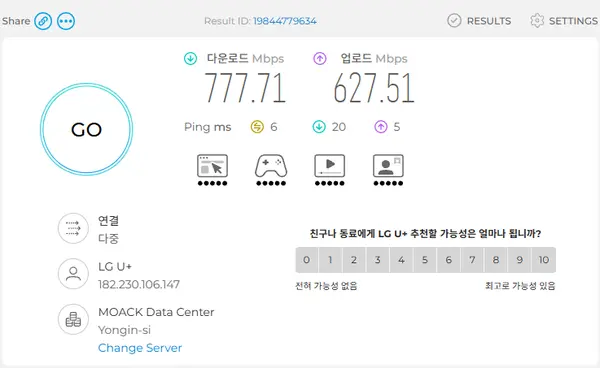Click the MOACK Data Center server icon
The image size is (600, 368).
[x=73, y=319]
